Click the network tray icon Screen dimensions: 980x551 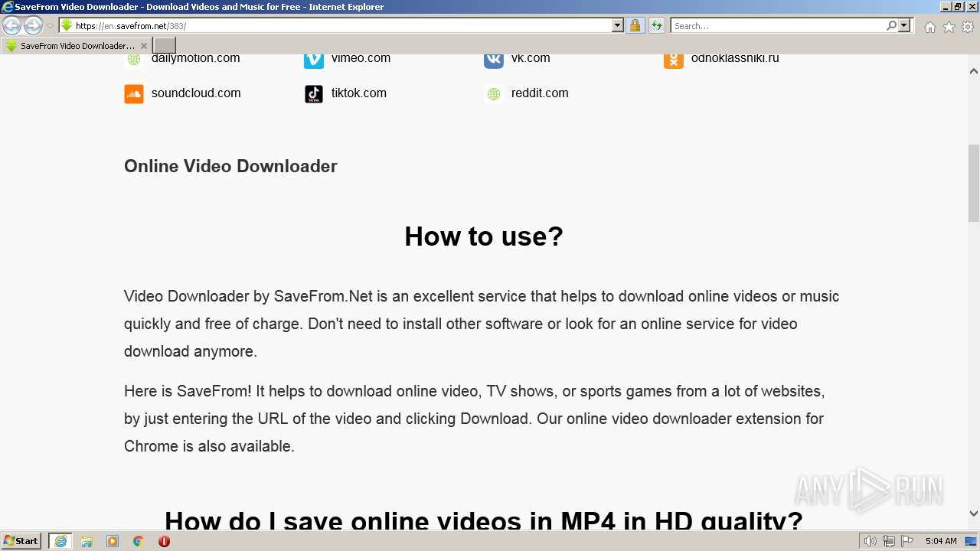click(889, 541)
